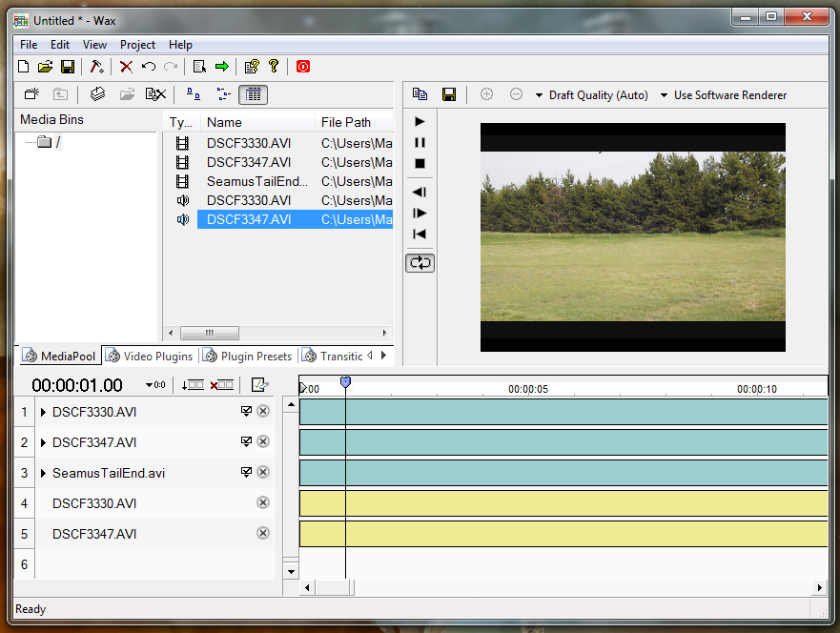Switch media list to large icons view
The image size is (840, 633).
(194, 94)
